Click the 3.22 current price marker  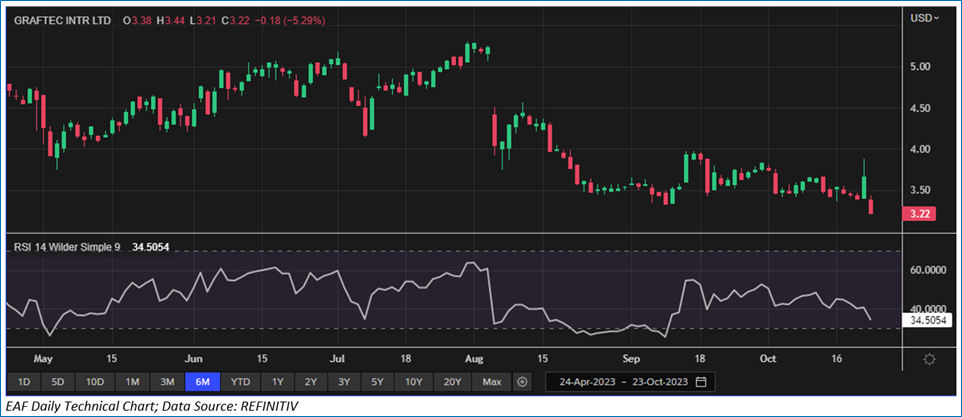point(918,214)
